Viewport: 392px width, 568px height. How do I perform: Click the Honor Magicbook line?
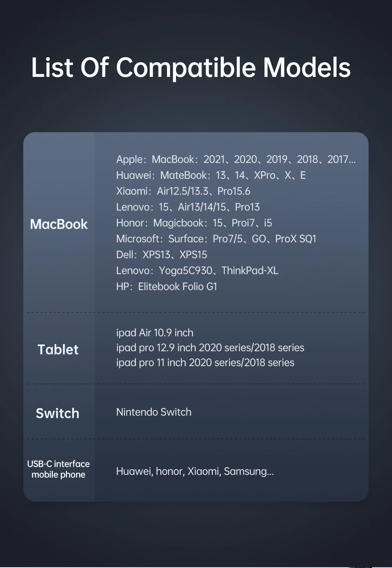194,223
